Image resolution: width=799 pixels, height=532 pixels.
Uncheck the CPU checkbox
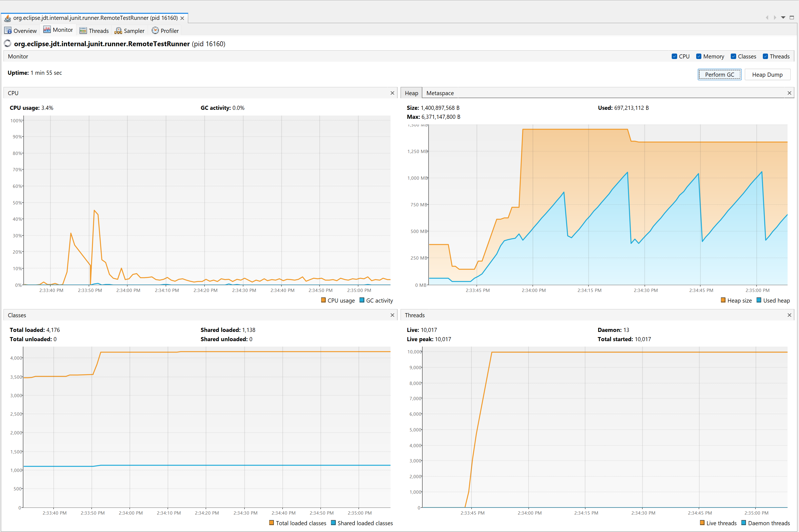click(674, 56)
